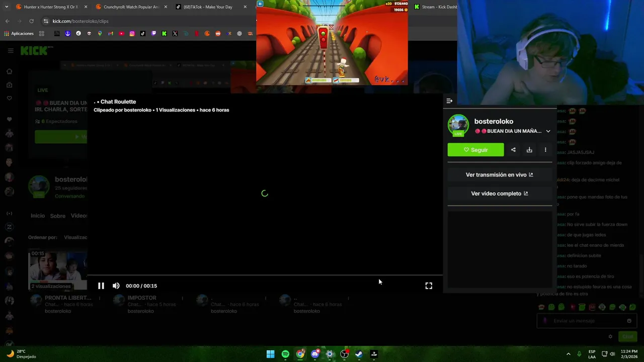644x362 pixels.
Task: Open Kick sidebar hamburger menu
Action: 10,51
